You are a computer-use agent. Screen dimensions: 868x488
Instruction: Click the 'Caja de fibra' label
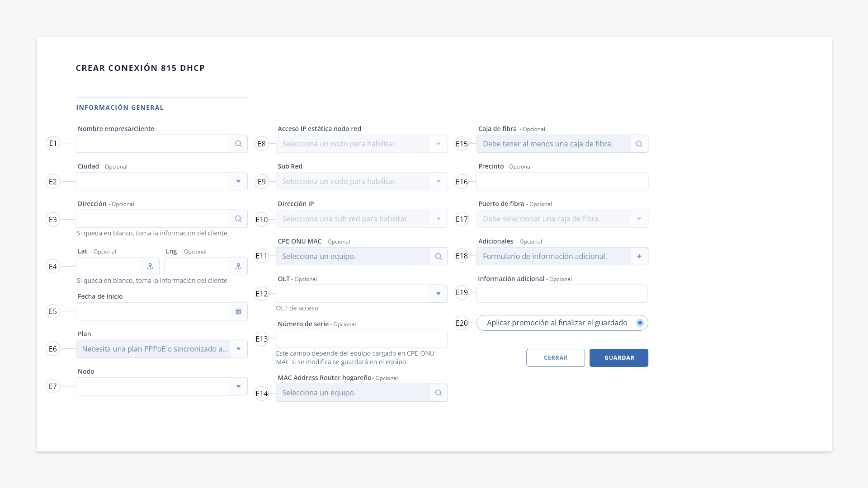pyautogui.click(x=497, y=129)
